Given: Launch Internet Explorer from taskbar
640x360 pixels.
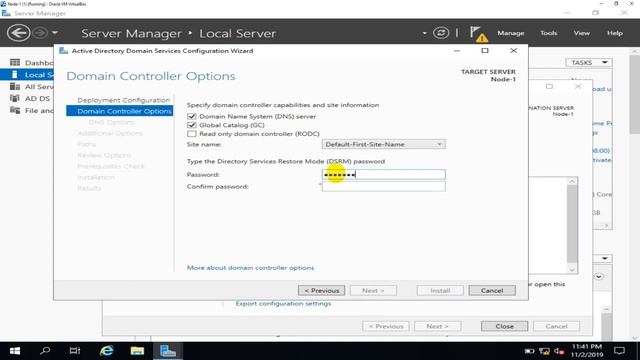Looking at the screenshot, I should pyautogui.click(x=107, y=351).
